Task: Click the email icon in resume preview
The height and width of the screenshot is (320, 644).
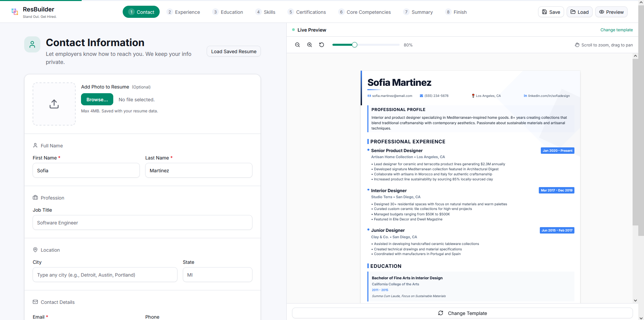Action: (369, 96)
